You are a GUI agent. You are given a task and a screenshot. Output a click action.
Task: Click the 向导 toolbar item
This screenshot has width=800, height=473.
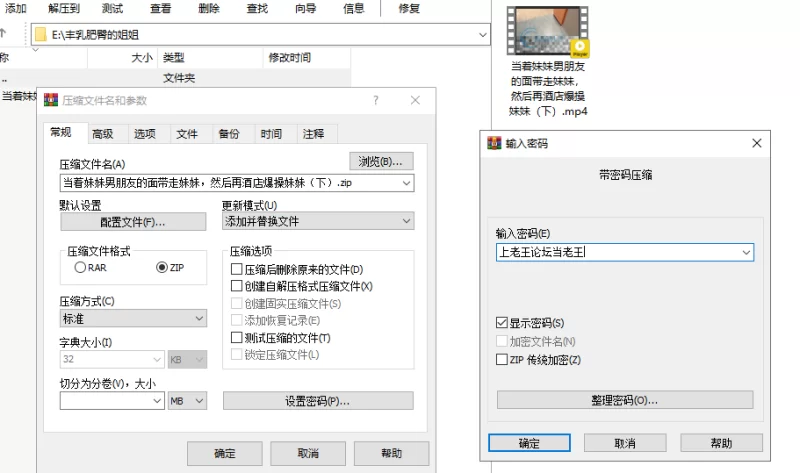pos(305,8)
